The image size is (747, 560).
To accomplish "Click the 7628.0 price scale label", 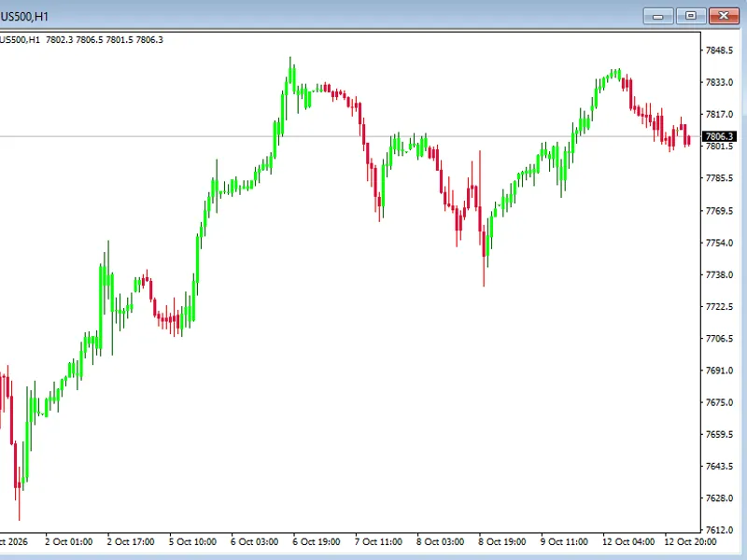I will (x=719, y=498).
